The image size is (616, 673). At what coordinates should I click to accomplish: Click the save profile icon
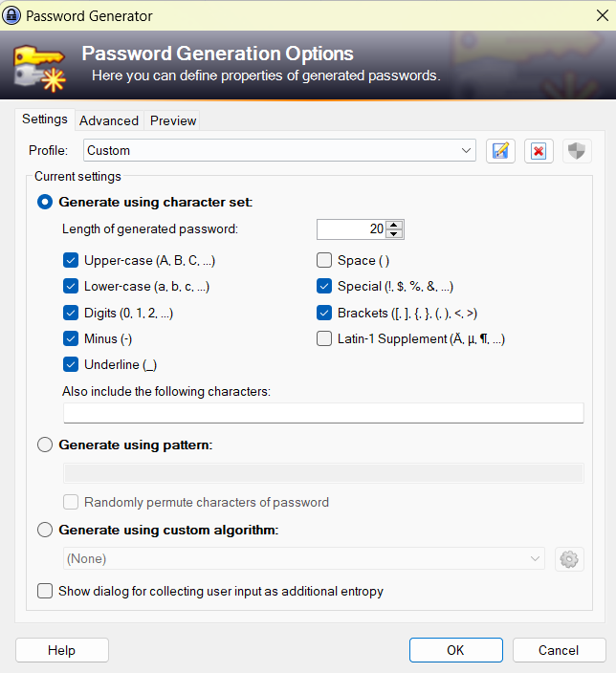[500, 151]
